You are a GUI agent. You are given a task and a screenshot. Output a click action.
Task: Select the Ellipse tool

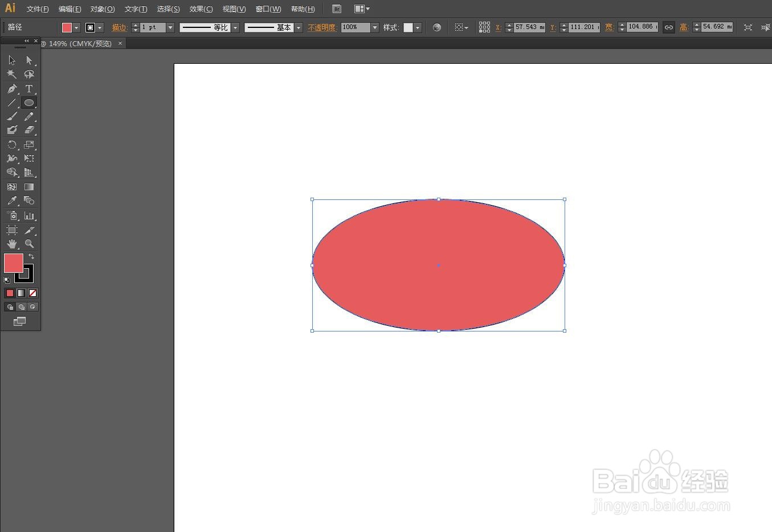(x=29, y=103)
